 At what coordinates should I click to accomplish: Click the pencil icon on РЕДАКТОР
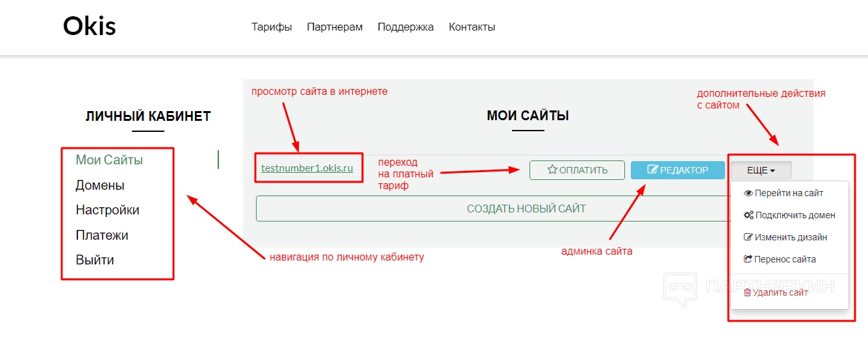(653, 170)
